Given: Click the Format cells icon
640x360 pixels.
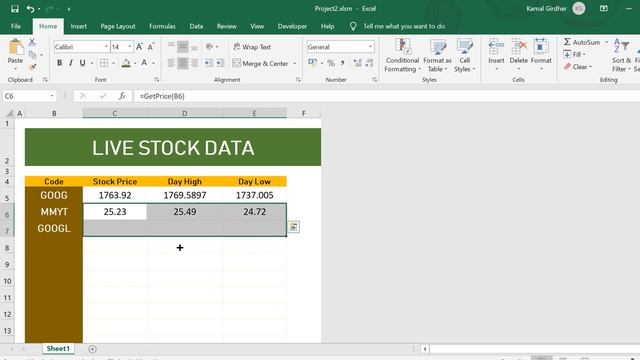Looking at the screenshot, I should 541,46.
